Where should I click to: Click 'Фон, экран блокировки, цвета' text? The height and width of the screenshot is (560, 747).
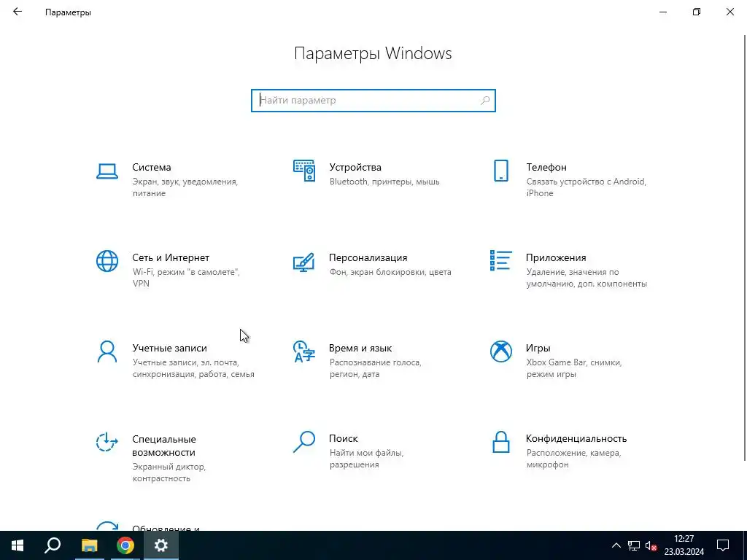click(x=390, y=273)
